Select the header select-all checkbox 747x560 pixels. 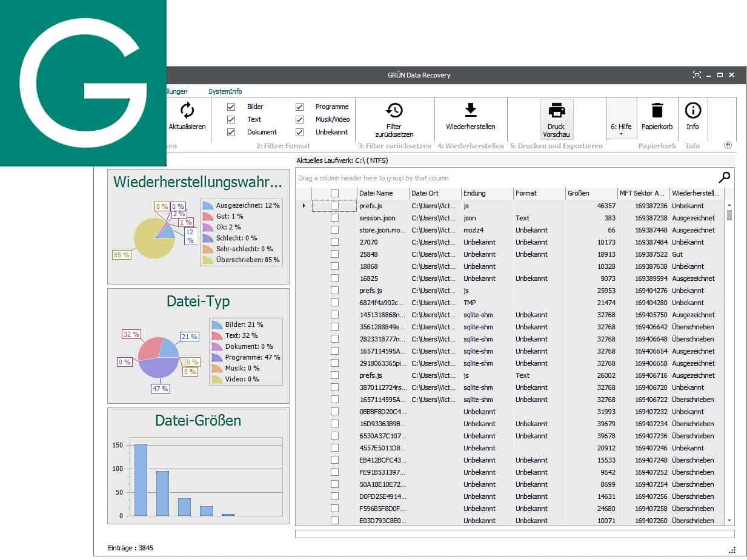[334, 193]
